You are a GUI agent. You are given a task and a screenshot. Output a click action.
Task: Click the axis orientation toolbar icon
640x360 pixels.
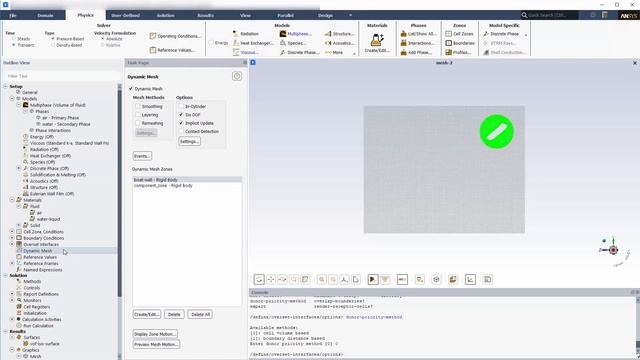(x=344, y=279)
